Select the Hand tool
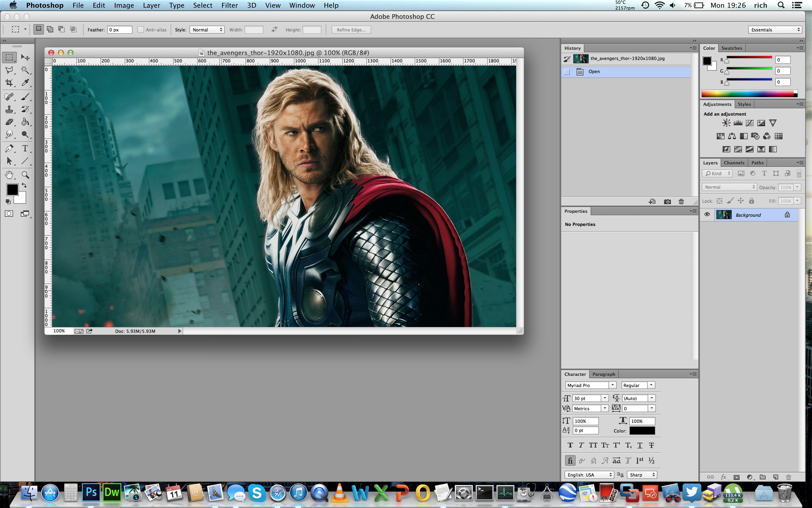Image resolution: width=812 pixels, height=508 pixels. tap(9, 175)
